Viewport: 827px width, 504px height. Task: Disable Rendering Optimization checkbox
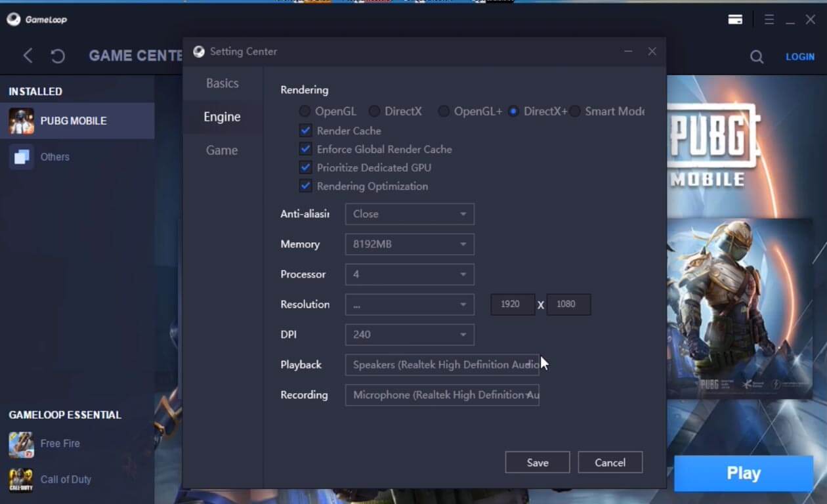(x=305, y=186)
